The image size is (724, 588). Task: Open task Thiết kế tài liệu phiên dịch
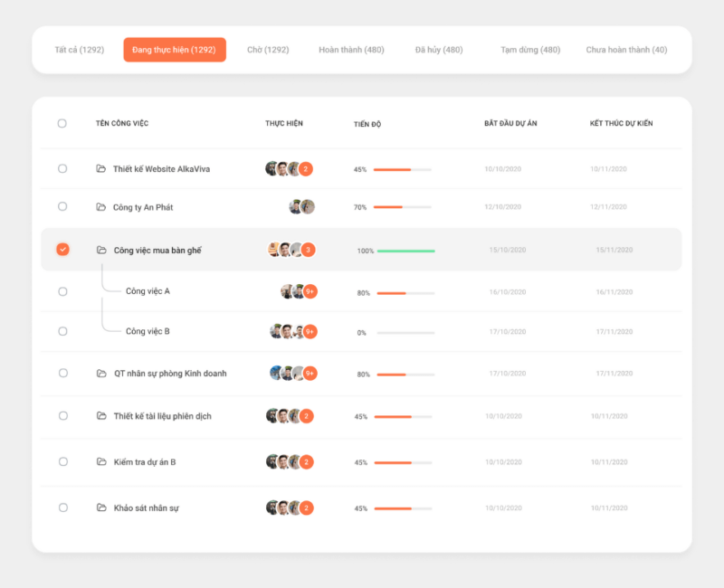[x=163, y=416]
